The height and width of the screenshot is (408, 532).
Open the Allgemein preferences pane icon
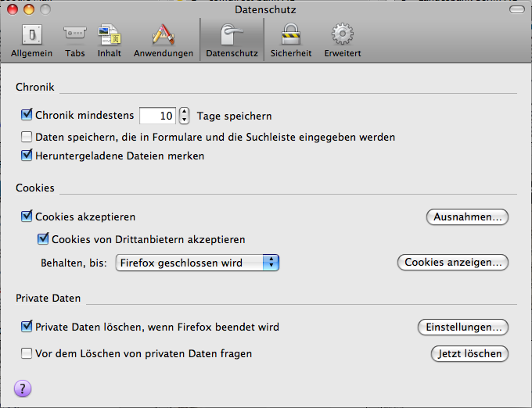(32, 34)
